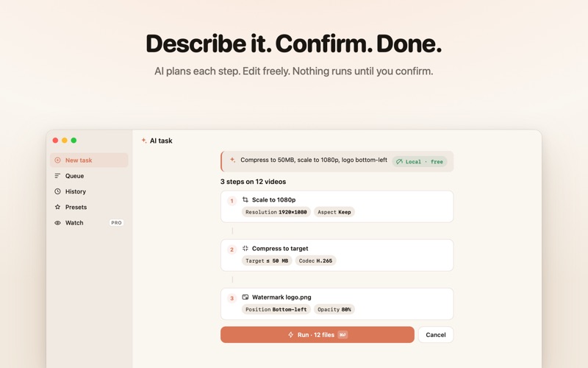Edit the Resolution 1920×1080 chip
Screen dimensions: 588x368
[x=276, y=212]
